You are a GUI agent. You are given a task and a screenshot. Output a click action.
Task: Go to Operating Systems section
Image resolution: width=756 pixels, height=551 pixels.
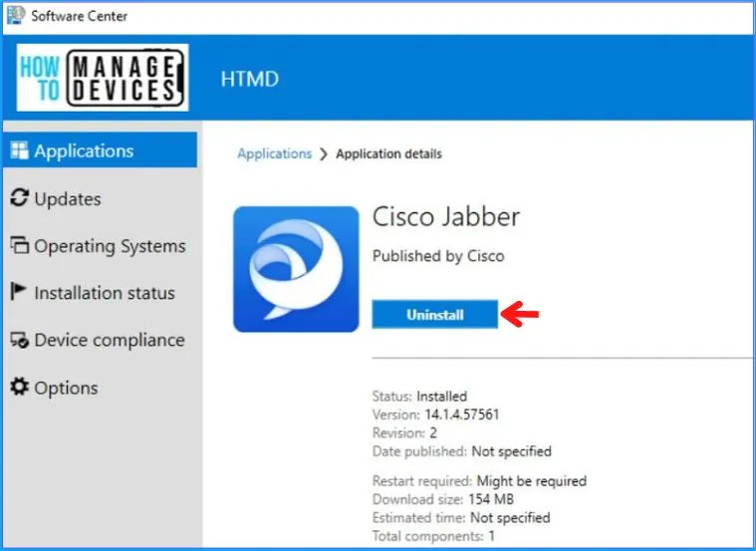[x=100, y=245]
